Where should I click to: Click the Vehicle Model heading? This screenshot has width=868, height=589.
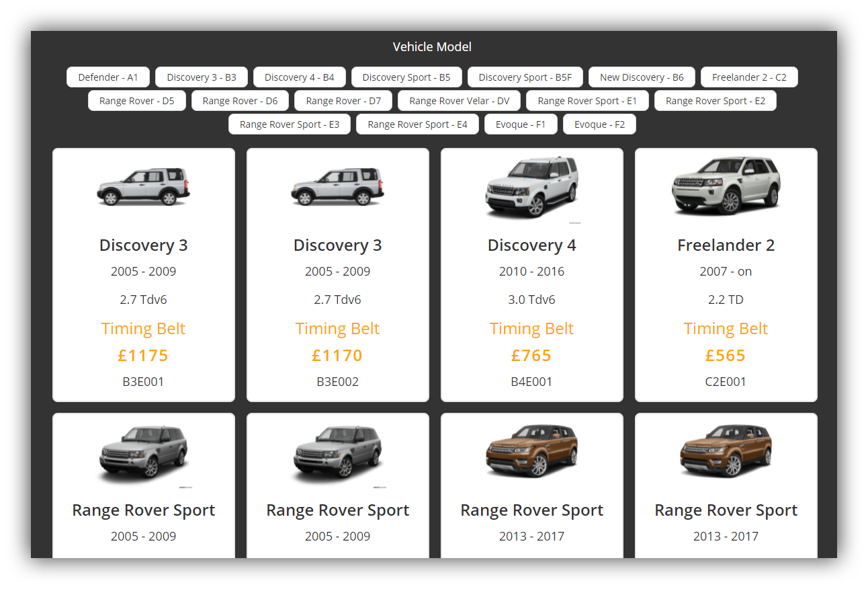[x=432, y=47]
